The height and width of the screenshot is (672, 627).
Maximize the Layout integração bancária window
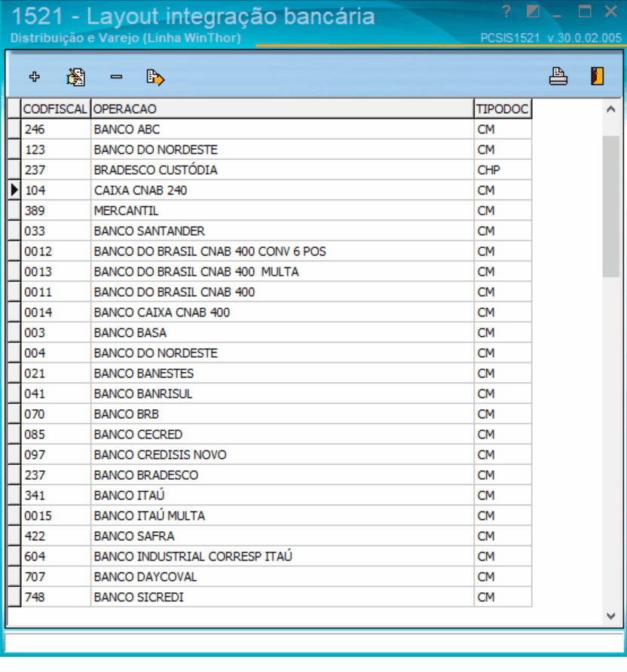585,11
